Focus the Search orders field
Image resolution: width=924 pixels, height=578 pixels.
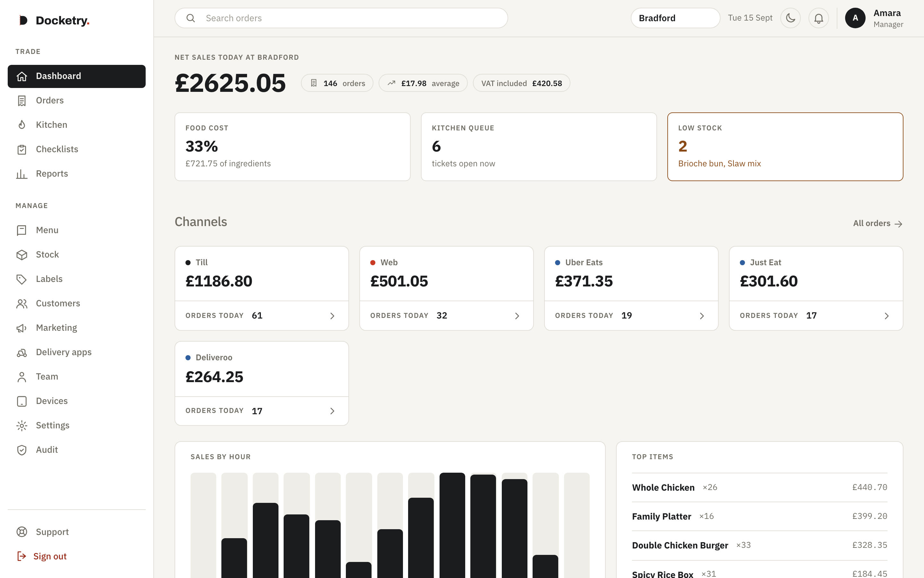pos(341,18)
